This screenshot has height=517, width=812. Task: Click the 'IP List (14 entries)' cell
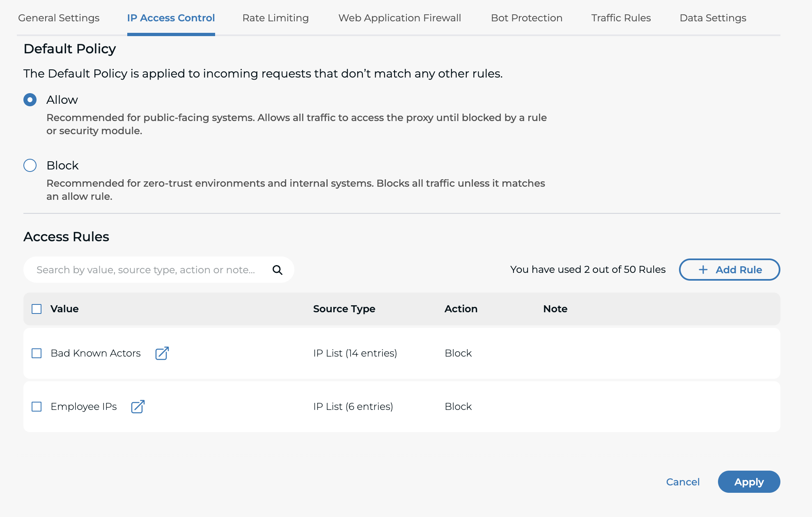pos(355,353)
